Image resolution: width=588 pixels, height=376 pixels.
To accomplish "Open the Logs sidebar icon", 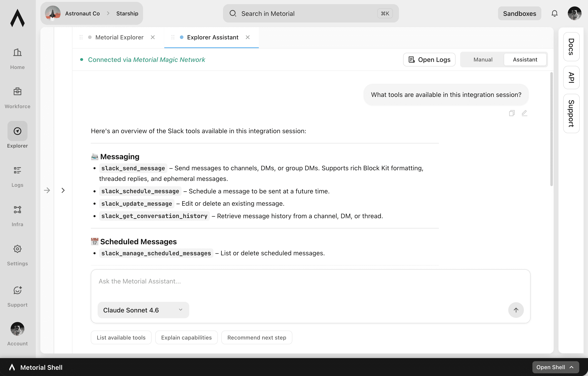I will [x=17, y=170].
